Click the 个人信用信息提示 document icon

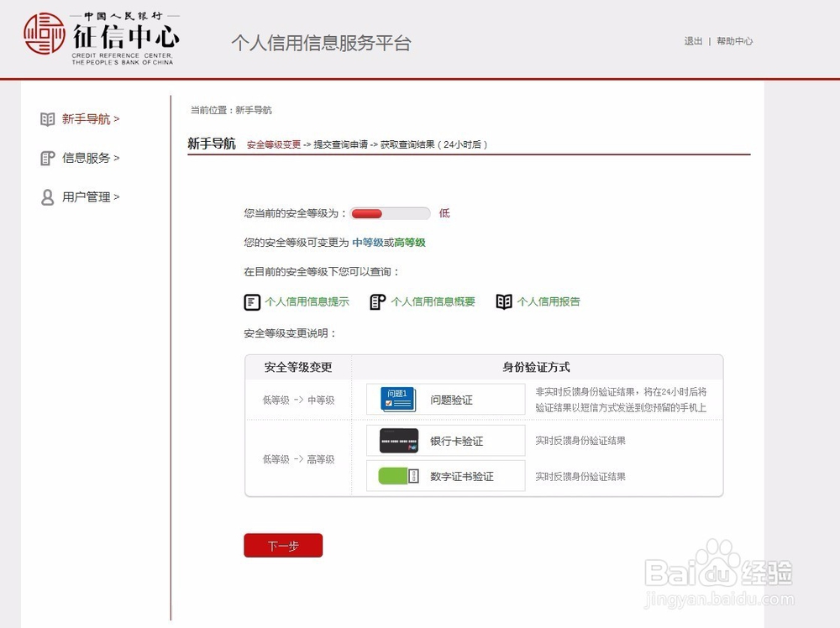(x=251, y=301)
